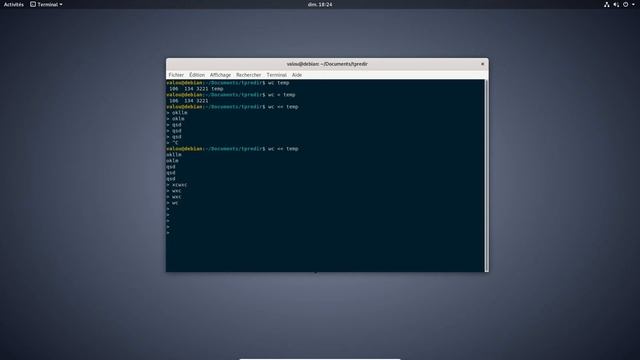Click the Activités button in top bar
The image size is (640, 360).
pyautogui.click(x=13, y=4)
